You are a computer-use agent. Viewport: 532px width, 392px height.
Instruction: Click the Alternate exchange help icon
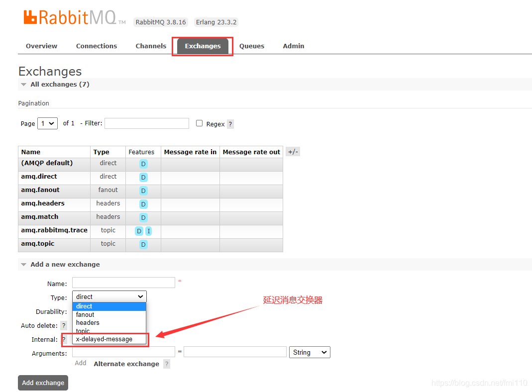[x=167, y=364]
